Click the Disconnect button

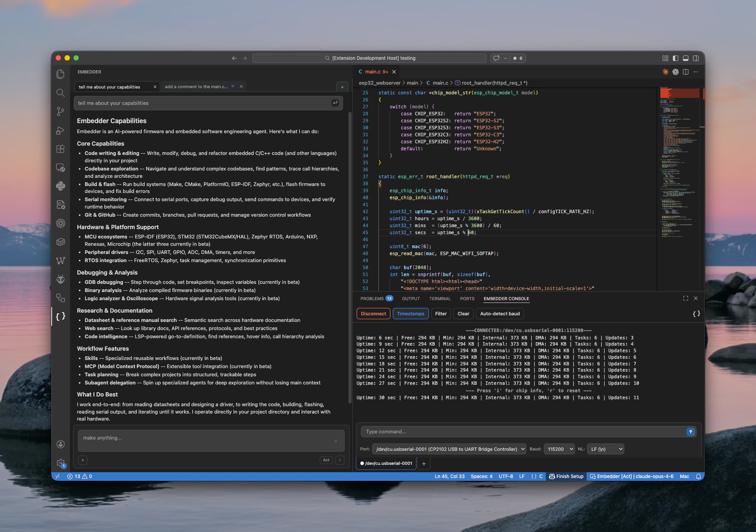click(373, 313)
